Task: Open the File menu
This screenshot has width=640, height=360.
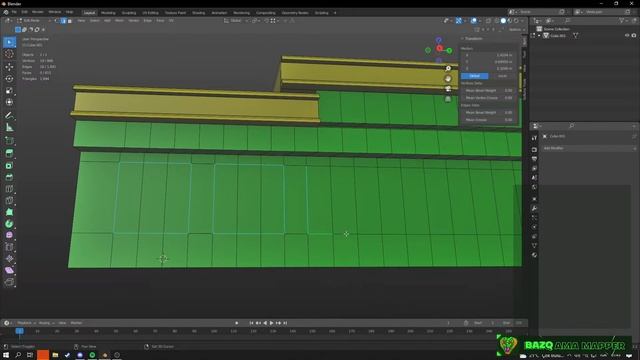Action: coord(14,12)
